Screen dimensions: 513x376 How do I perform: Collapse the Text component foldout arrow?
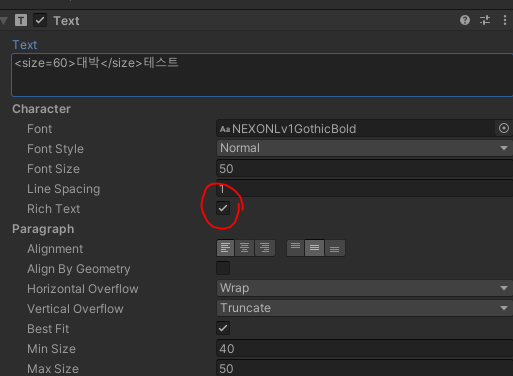pos(4,21)
